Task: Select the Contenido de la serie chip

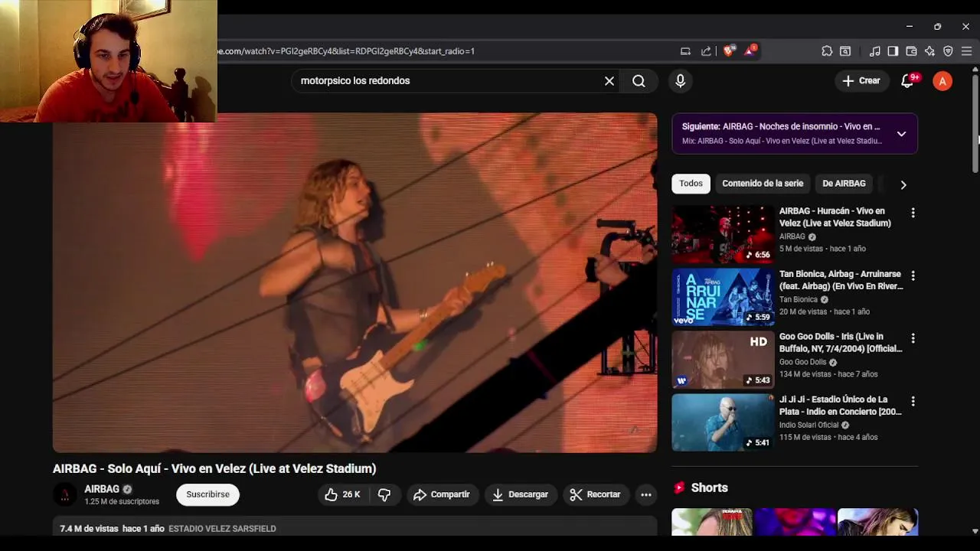Action: pos(763,184)
